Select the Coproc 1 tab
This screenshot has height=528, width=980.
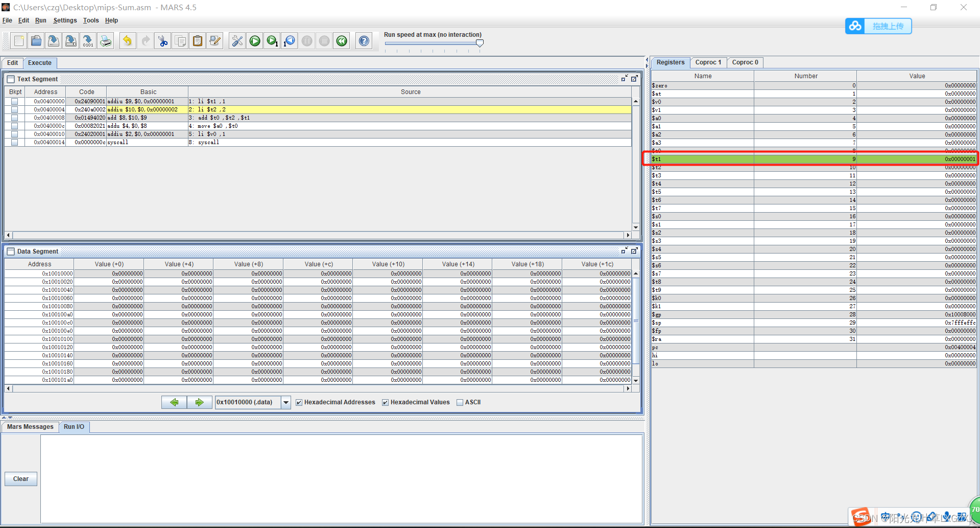[x=708, y=62]
